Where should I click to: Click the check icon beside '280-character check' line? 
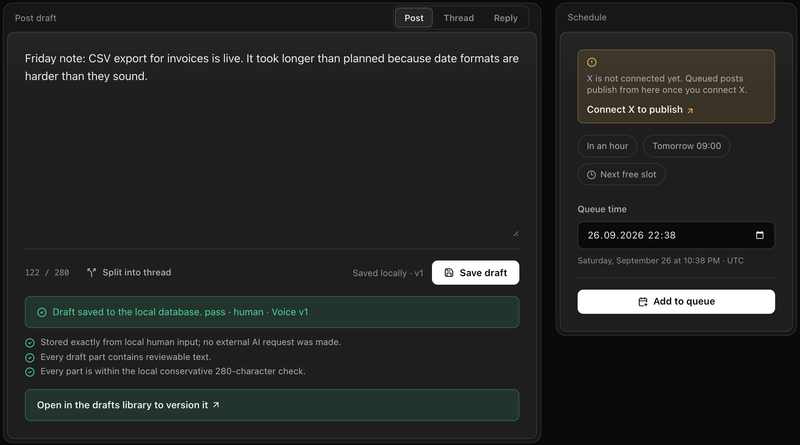(30, 372)
